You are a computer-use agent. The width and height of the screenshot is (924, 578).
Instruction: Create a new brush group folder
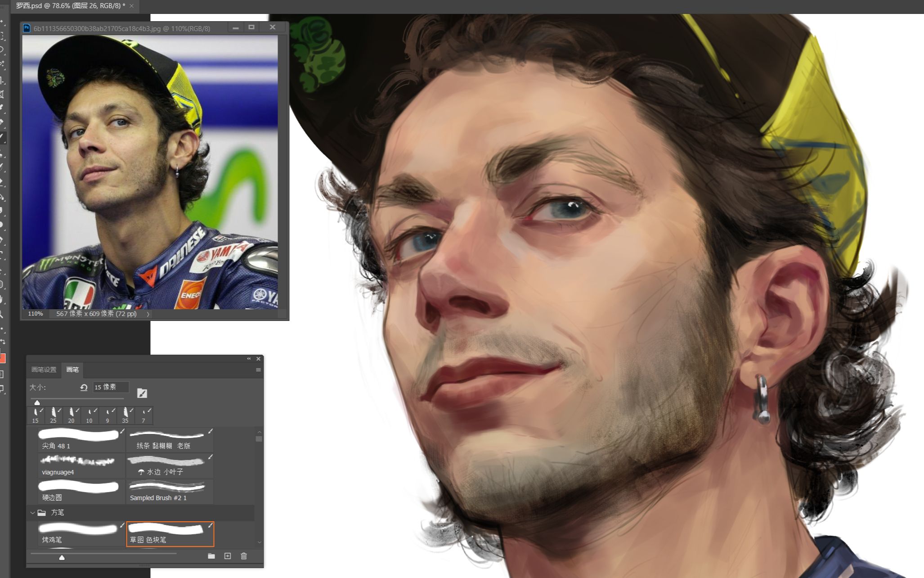coord(211,556)
